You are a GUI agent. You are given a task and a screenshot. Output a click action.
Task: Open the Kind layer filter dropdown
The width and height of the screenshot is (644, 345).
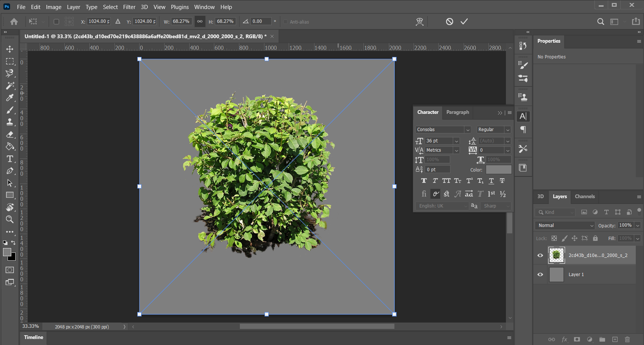click(x=555, y=212)
